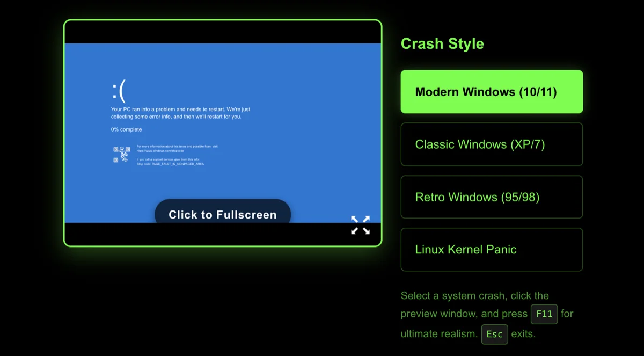Click the QR code in the preview
This screenshot has height=356, width=644.
121,155
